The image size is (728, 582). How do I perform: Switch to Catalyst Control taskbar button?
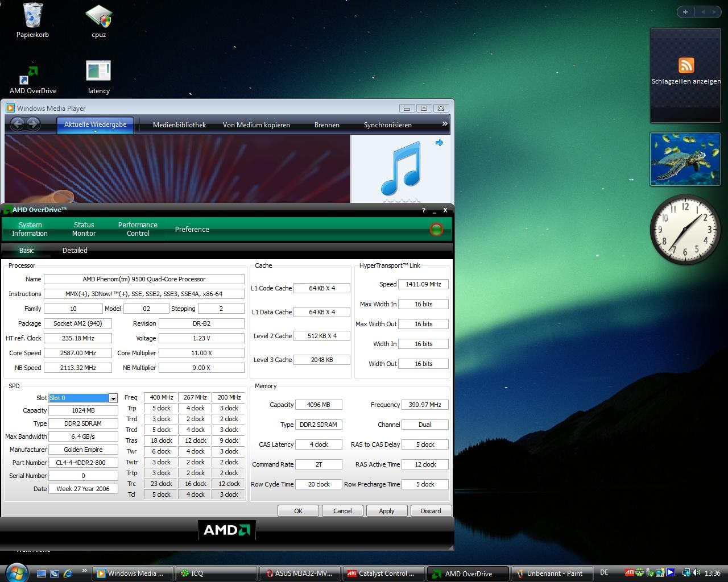pos(383,573)
